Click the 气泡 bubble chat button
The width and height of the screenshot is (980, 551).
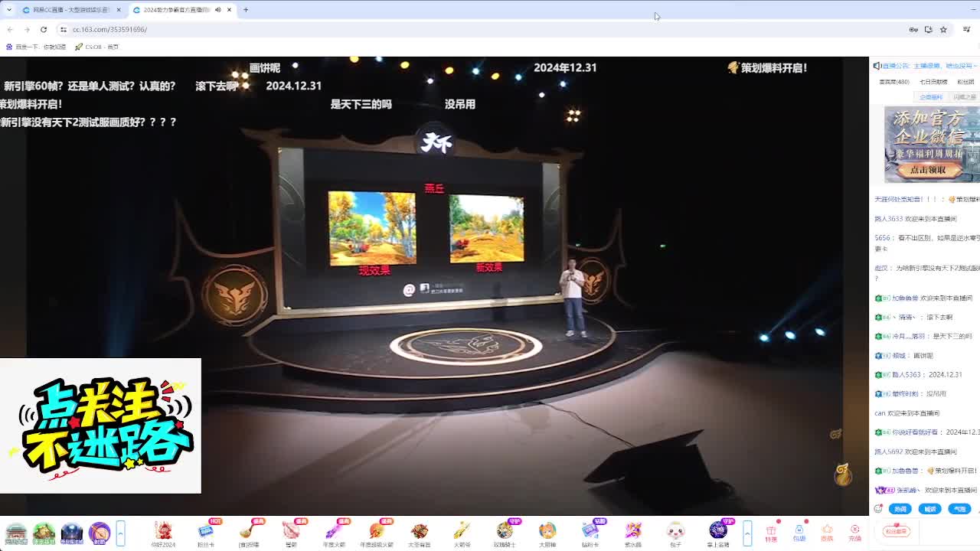point(960,509)
